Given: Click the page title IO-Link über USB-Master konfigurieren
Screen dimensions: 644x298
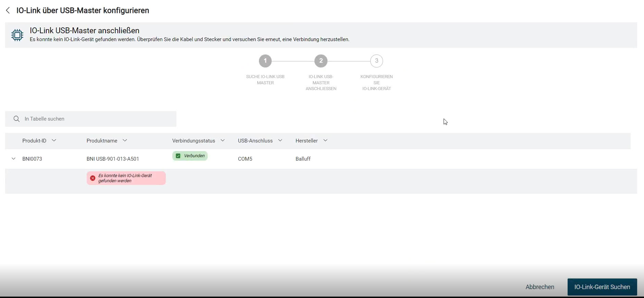Looking at the screenshot, I should pos(83,11).
